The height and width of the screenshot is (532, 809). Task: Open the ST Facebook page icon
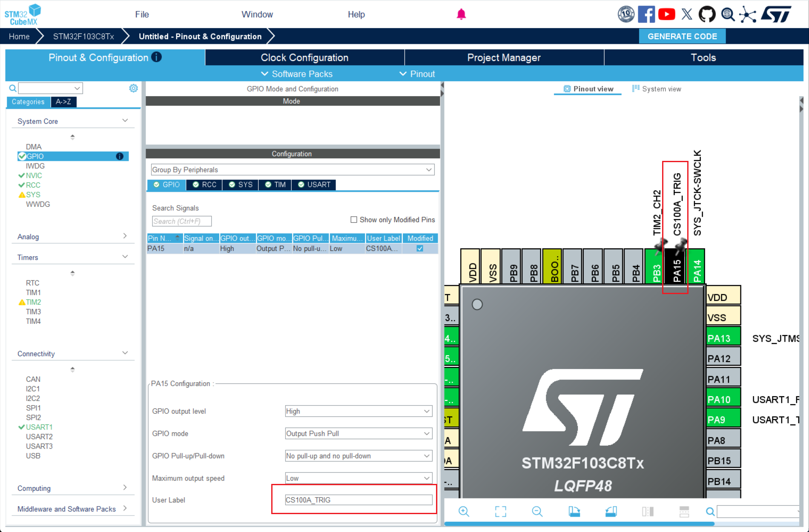pyautogui.click(x=646, y=14)
